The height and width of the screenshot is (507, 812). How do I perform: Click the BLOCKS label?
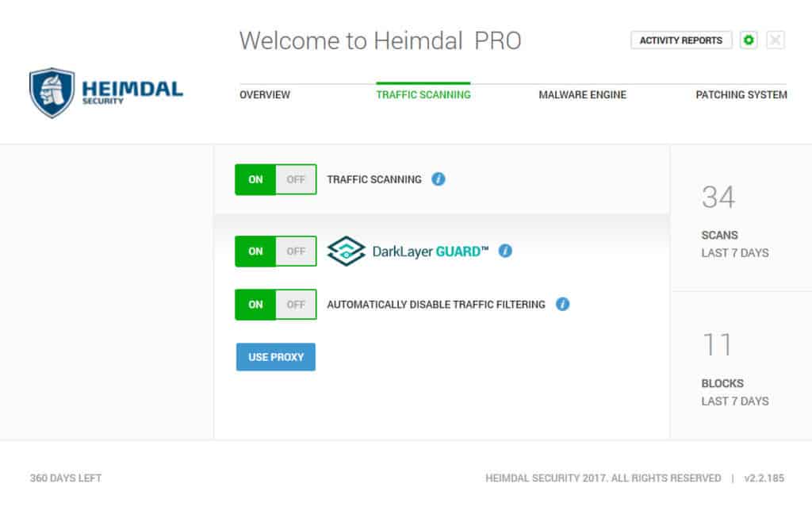pyautogui.click(x=722, y=383)
